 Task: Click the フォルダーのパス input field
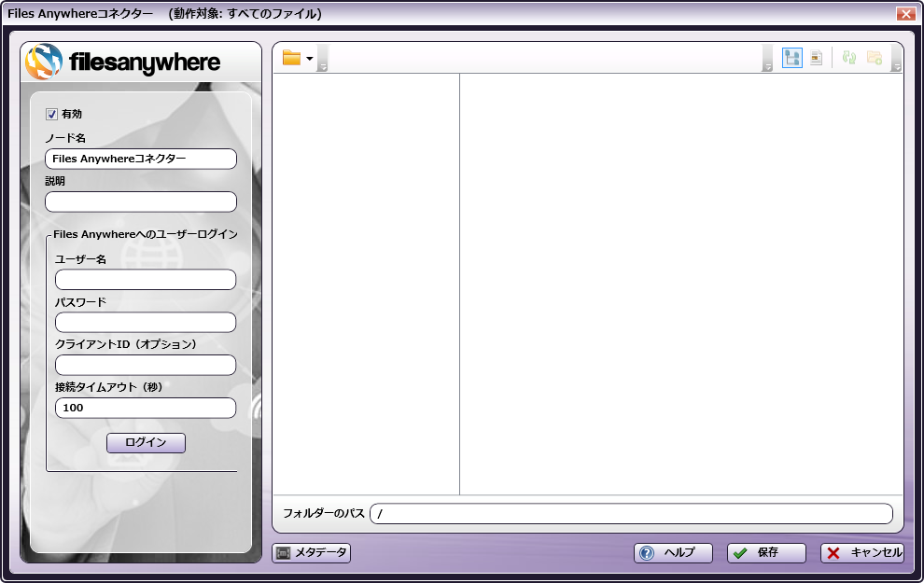(x=631, y=514)
